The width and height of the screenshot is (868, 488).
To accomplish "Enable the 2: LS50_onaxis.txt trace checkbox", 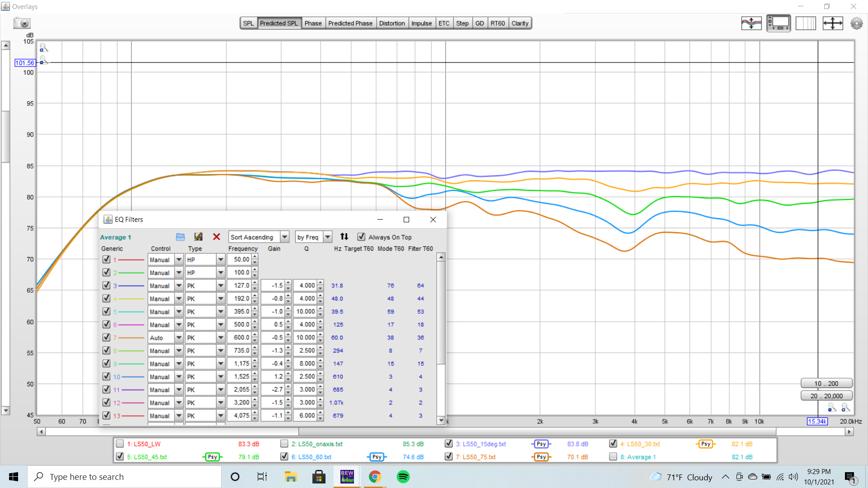I will (284, 444).
